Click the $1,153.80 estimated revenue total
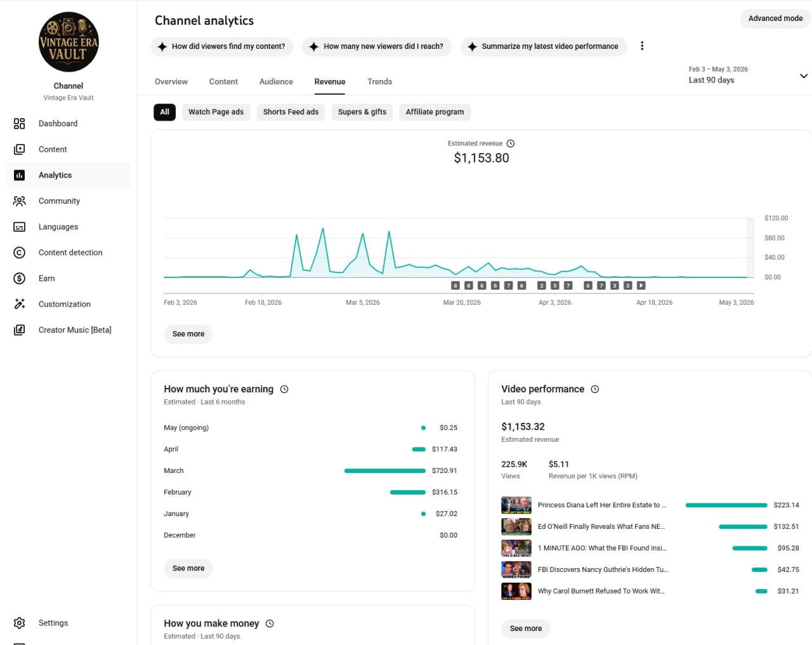Viewport: 812px width, 645px height. 481,158
